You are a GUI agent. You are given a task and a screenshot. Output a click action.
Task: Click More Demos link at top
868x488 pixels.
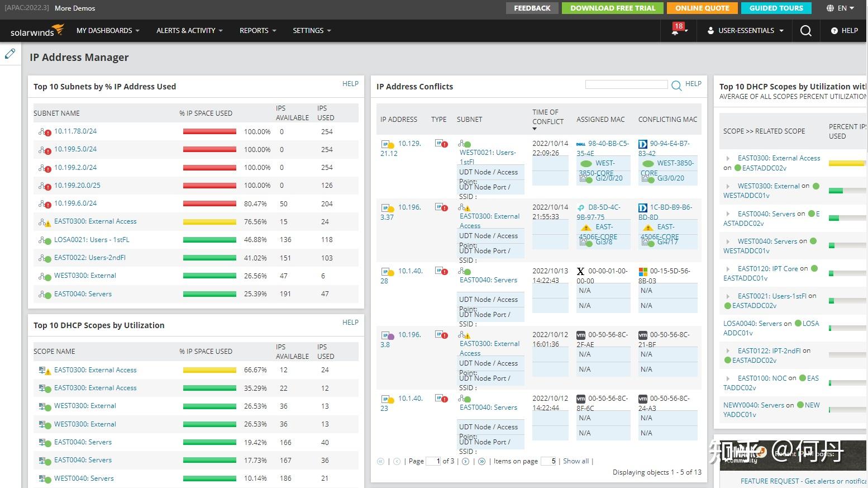pos(75,8)
